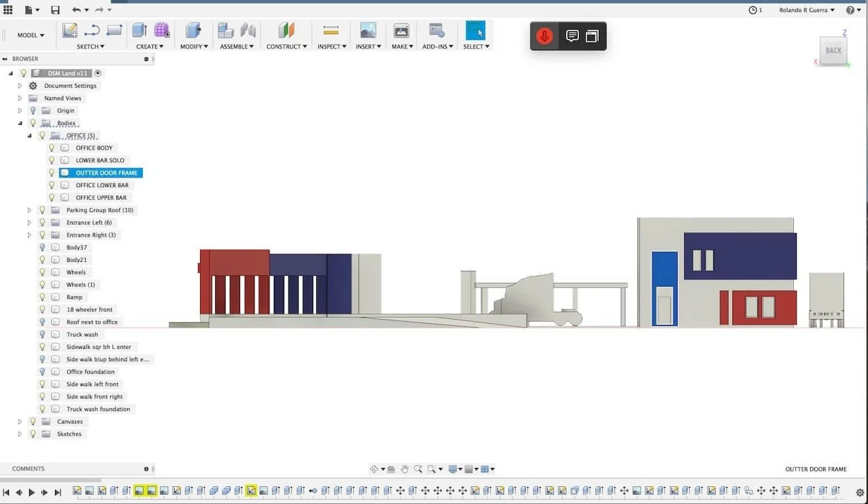Open Scripts and Add-Ins icon

[x=437, y=31]
